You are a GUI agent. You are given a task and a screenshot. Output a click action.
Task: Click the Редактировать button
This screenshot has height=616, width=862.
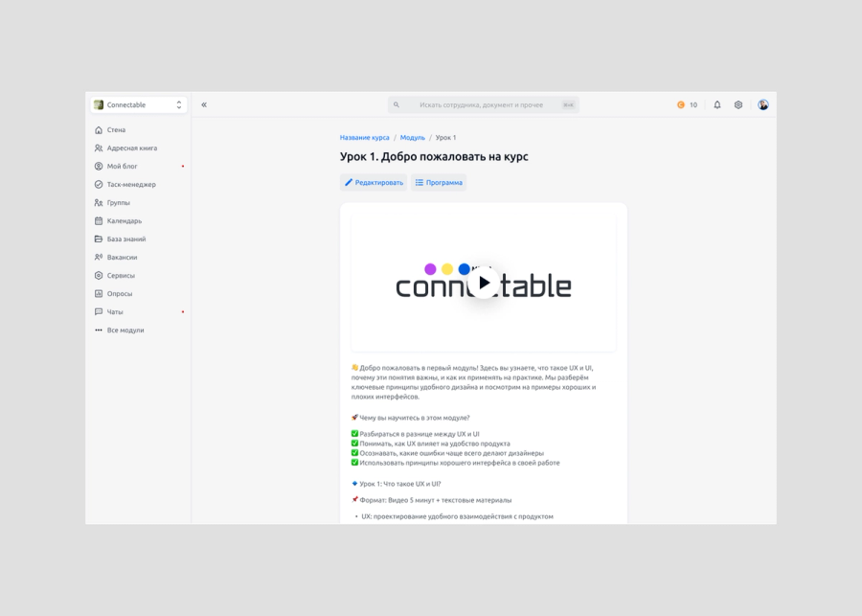[374, 183]
